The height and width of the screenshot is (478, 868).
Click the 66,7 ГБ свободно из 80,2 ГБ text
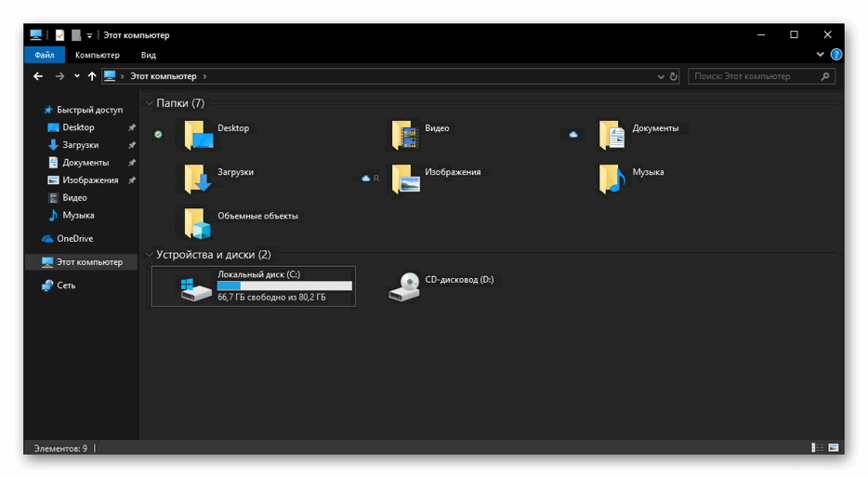coord(271,298)
